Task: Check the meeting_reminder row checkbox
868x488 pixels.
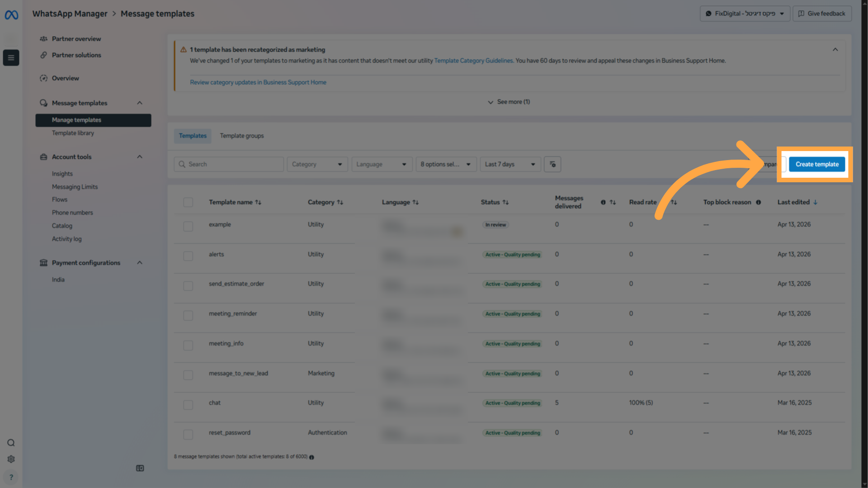Action: pos(188,315)
